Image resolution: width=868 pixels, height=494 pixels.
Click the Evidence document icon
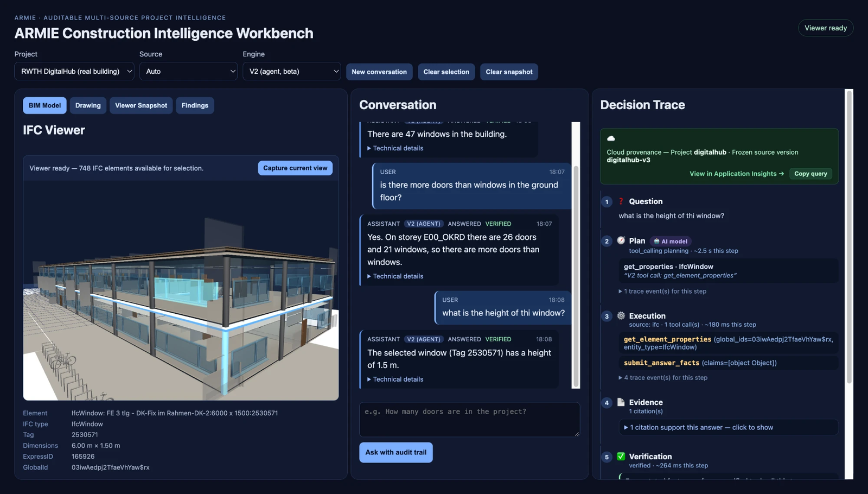(621, 402)
